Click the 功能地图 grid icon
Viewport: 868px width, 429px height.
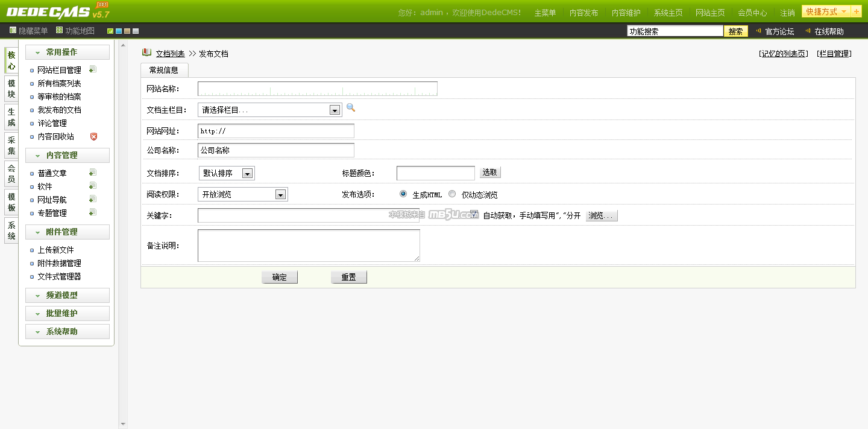59,30
